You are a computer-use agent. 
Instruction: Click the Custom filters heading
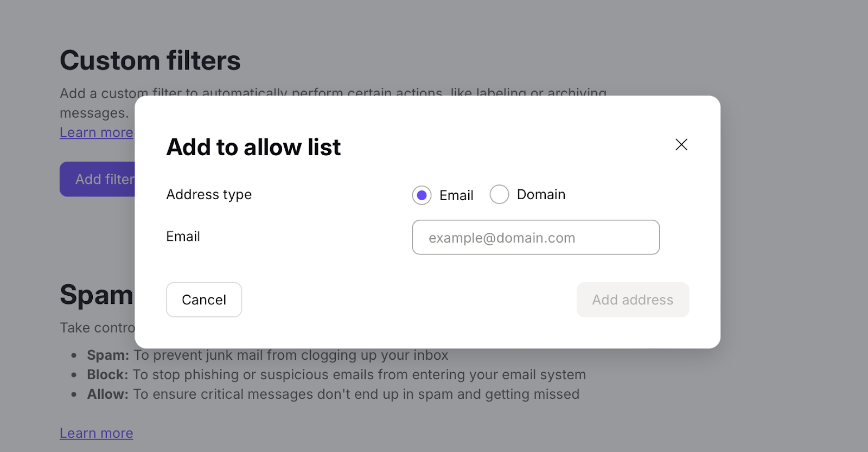click(x=150, y=60)
